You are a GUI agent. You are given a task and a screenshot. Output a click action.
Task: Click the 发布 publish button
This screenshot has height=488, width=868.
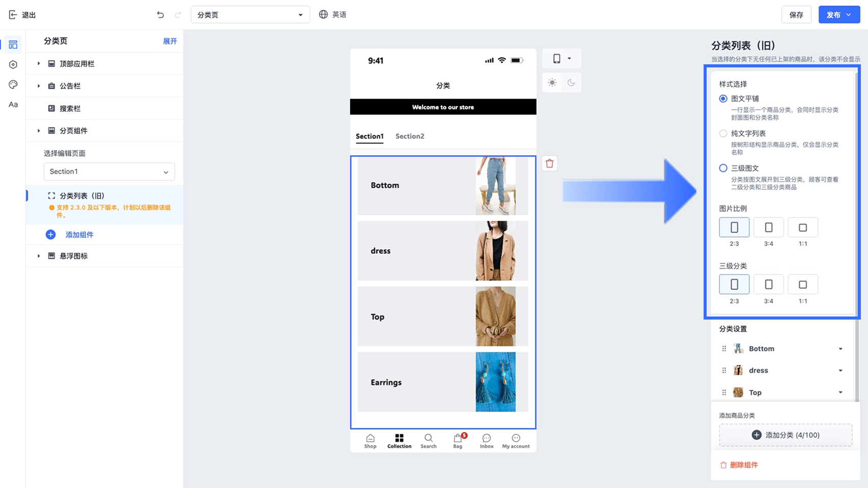pyautogui.click(x=839, y=15)
